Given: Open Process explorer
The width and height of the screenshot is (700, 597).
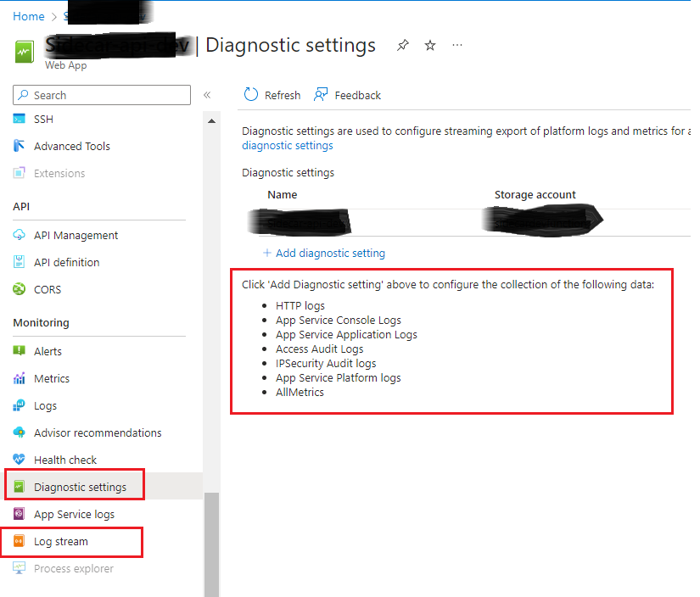Looking at the screenshot, I should tap(74, 569).
